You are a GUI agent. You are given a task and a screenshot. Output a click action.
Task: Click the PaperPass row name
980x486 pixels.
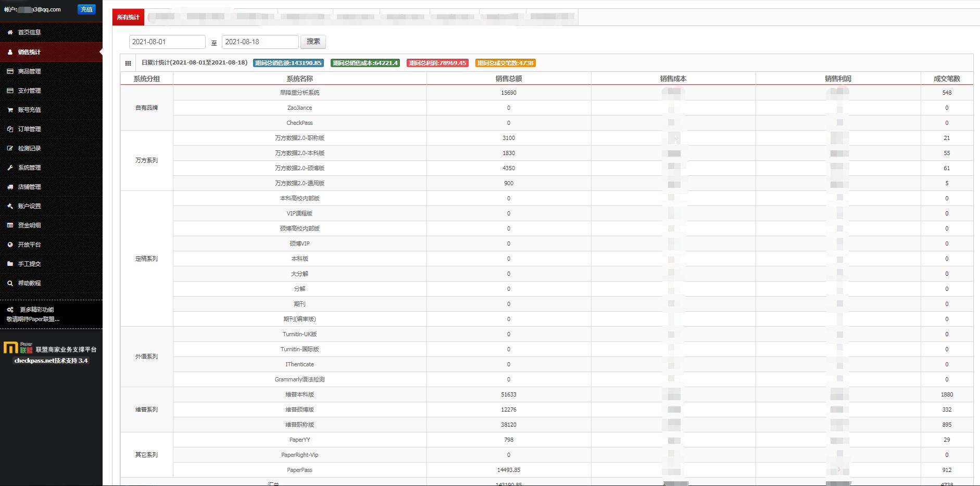[300, 470]
